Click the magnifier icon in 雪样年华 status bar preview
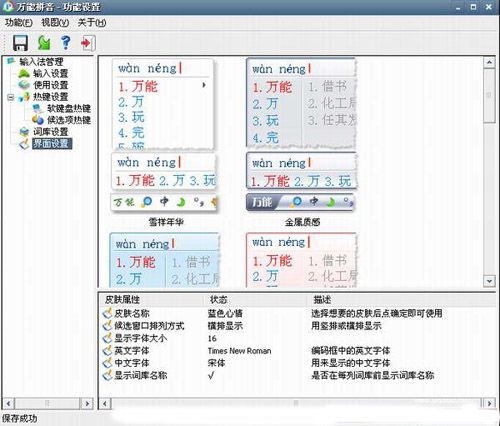 pos(146,202)
